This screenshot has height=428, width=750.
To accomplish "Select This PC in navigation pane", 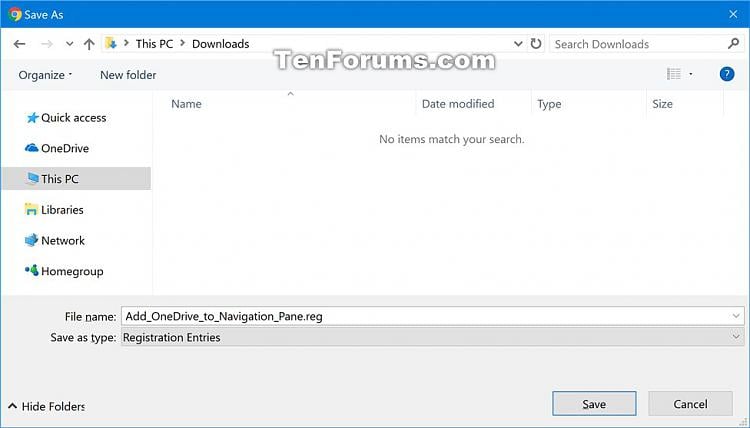I will (77, 179).
